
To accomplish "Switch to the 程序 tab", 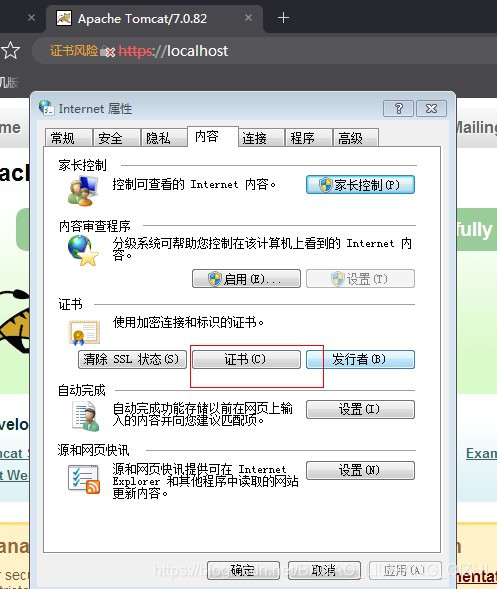I will point(309,138).
